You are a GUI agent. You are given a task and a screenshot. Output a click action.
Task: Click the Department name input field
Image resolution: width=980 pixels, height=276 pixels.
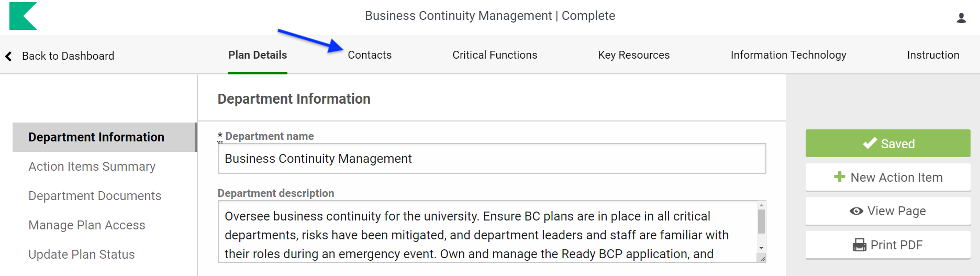(x=492, y=159)
